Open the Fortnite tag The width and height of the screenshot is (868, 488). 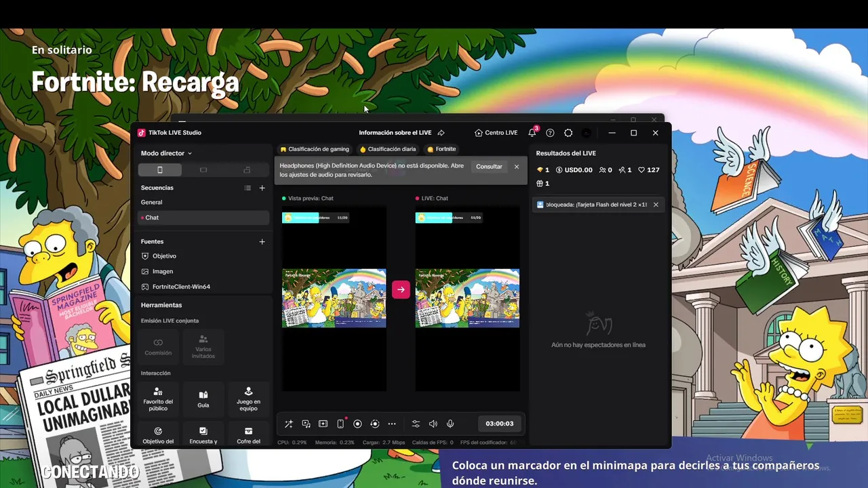(x=441, y=149)
